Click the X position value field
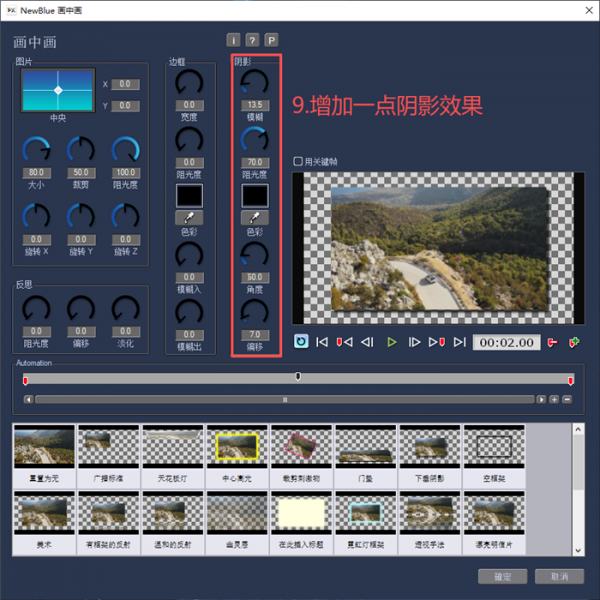Screen dimensions: 600x600 coord(125,84)
